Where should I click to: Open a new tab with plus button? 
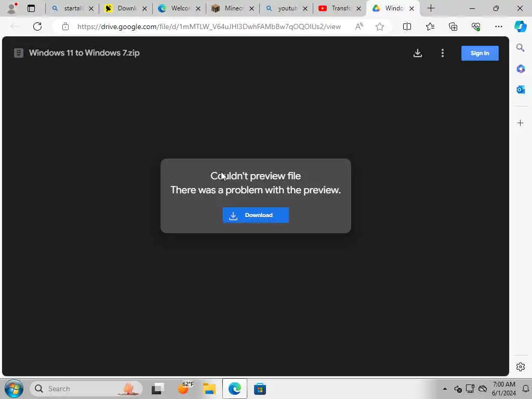(x=431, y=8)
